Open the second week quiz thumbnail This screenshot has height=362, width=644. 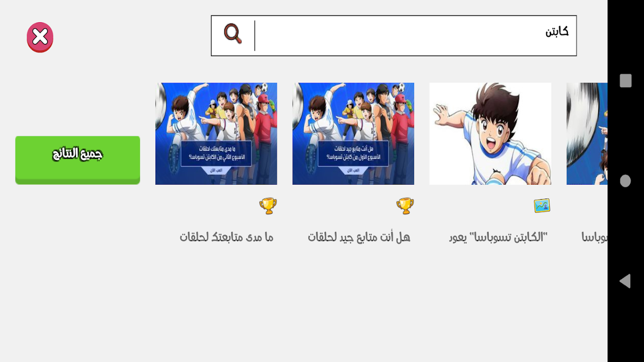point(216,133)
